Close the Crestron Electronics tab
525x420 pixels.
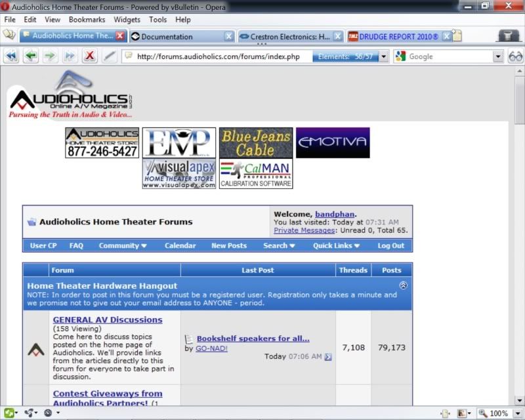pyautogui.click(x=338, y=36)
